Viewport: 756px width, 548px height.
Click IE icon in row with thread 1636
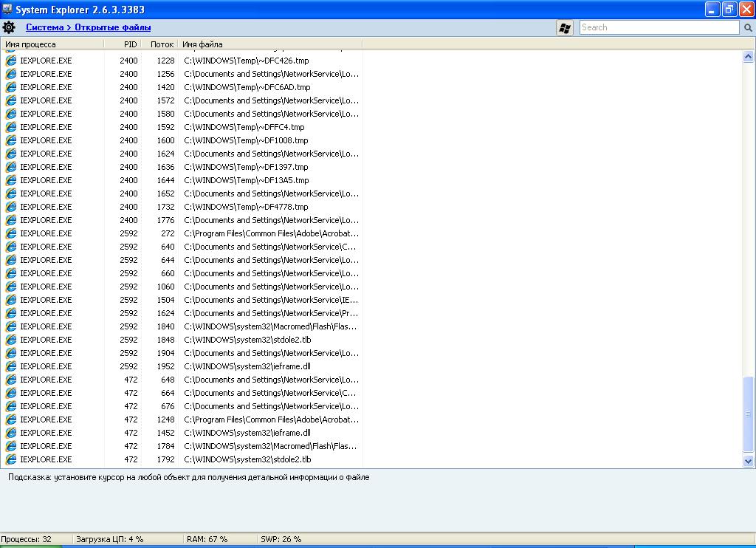[x=10, y=167]
